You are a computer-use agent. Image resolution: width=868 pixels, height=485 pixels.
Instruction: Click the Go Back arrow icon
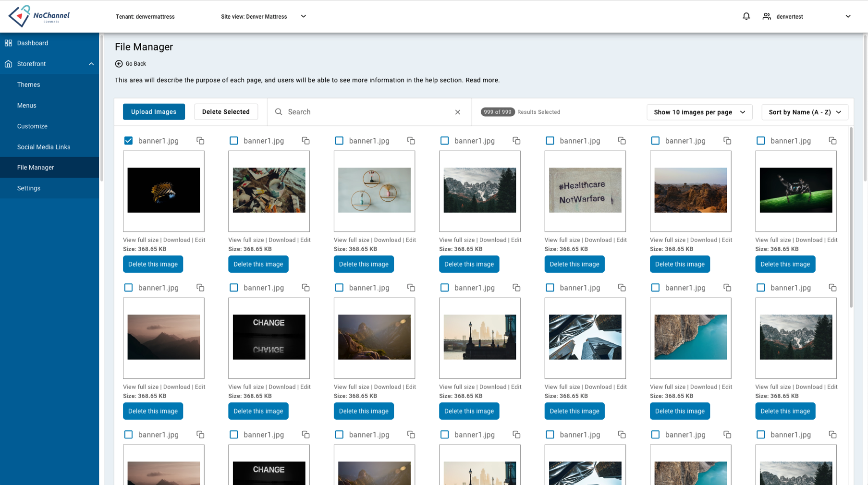(119, 64)
